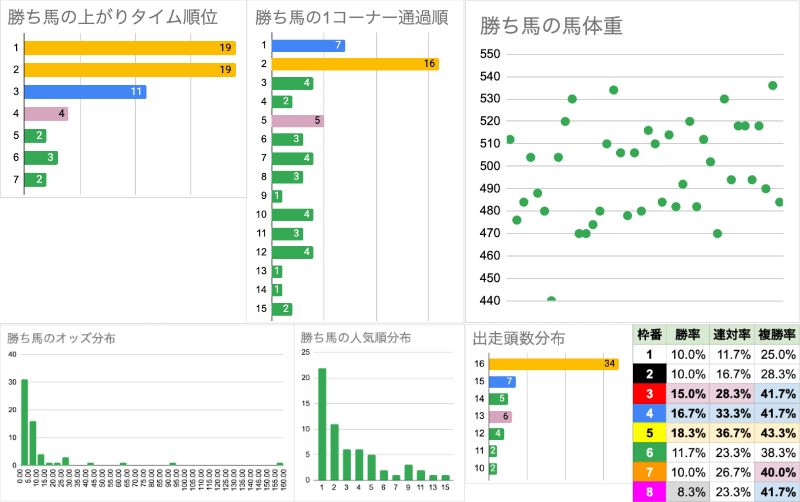Screen dimensions: 800x502
Task: Select the lowest scatter dot near 440
Action: 551,300
